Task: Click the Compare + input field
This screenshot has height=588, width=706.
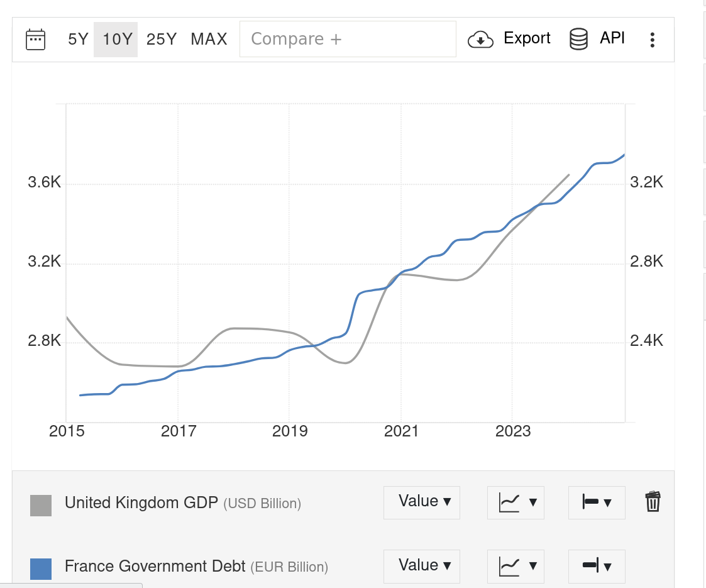Action: click(348, 40)
